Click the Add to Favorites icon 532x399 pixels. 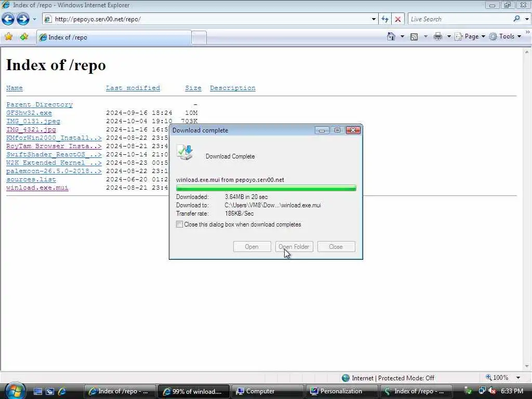pyautogui.click(x=24, y=37)
